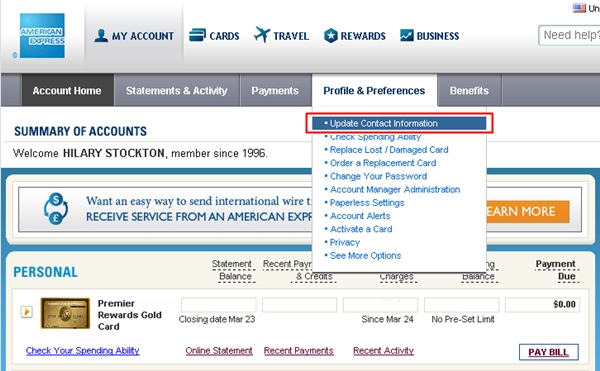Viewport: 600px width, 371px height.
Task: Click the American Express logo
Action: [42, 36]
